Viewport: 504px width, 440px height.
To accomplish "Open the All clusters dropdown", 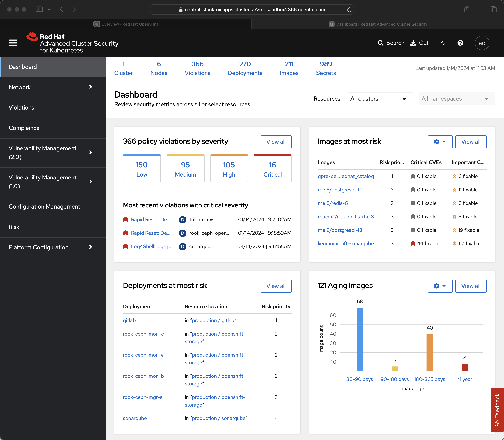I will 380,99.
